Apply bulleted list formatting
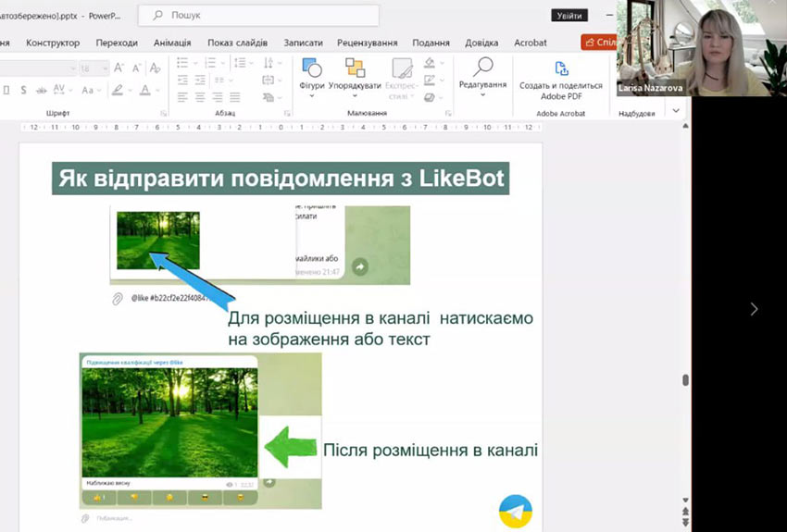The image size is (787, 532). click(x=182, y=64)
